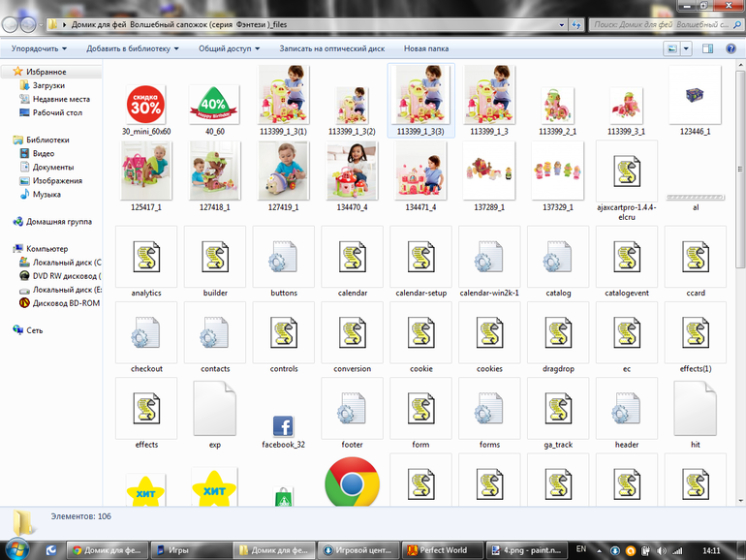Image resolution: width=746 pixels, height=560 pixels.
Task: Open the address bar history dropdown
Action: tap(561, 25)
